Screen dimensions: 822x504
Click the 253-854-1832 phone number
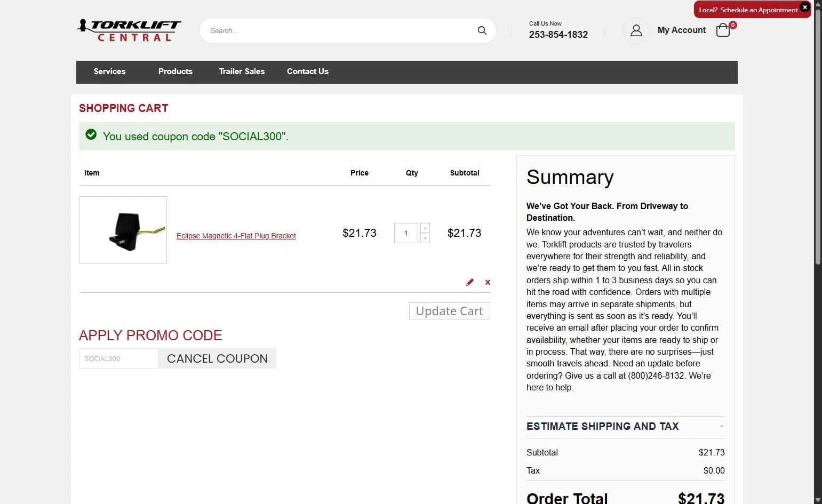click(x=558, y=35)
